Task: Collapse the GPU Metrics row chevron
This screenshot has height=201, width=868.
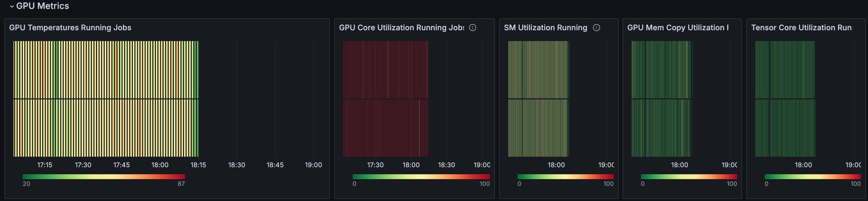Action: coord(12,6)
